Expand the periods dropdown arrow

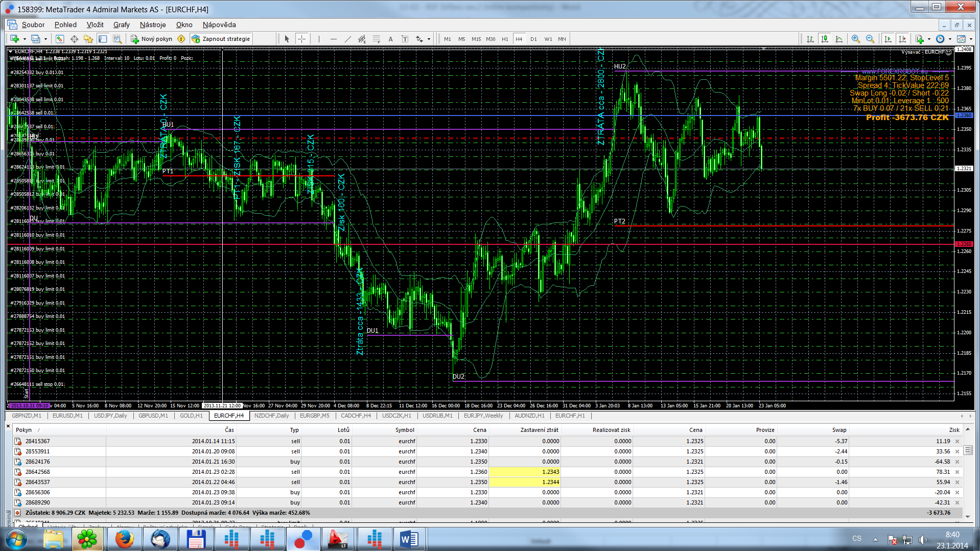(950, 39)
